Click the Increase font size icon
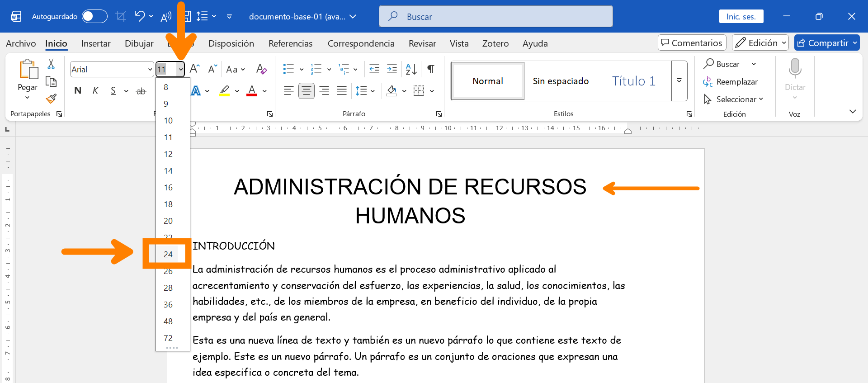Viewport: 868px width, 383px height. [195, 69]
